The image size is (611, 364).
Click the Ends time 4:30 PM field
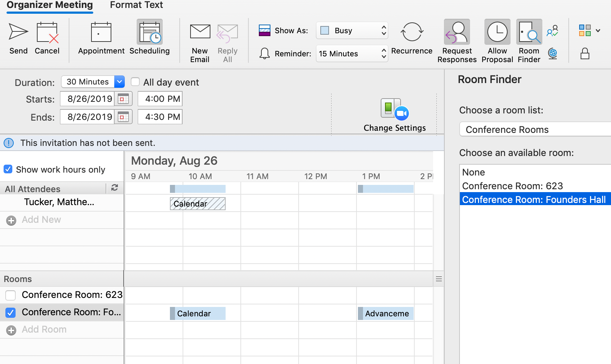(160, 117)
